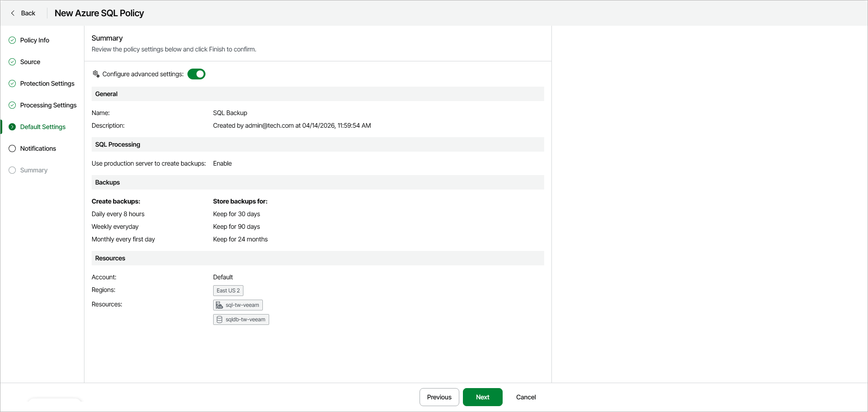Select the Source step label

click(30, 62)
